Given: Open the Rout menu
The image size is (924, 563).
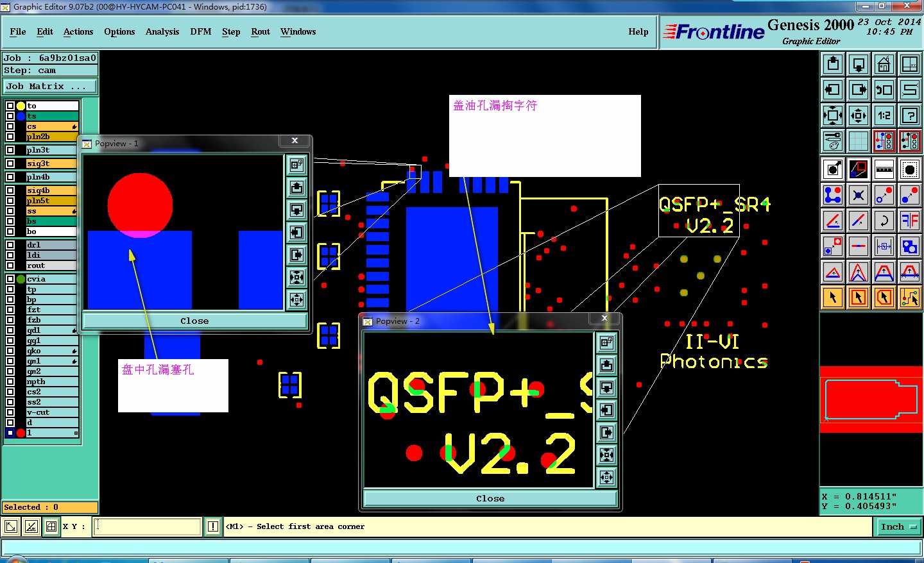Looking at the screenshot, I should (x=261, y=31).
